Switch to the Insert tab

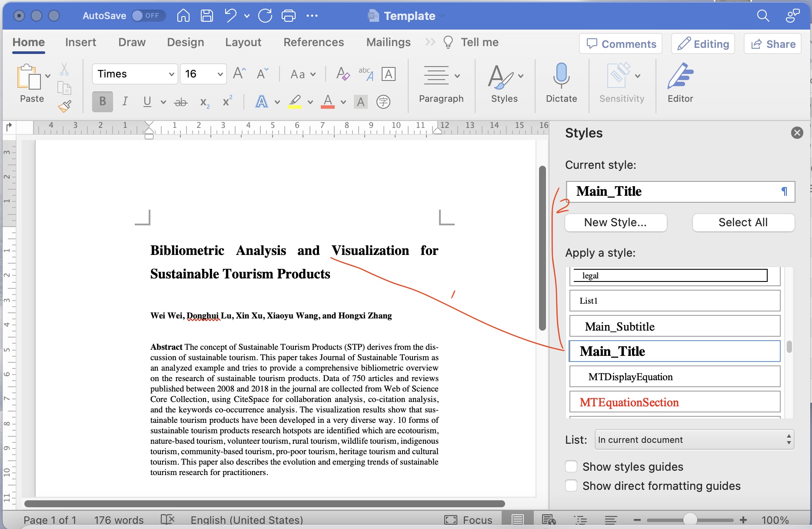click(x=80, y=42)
